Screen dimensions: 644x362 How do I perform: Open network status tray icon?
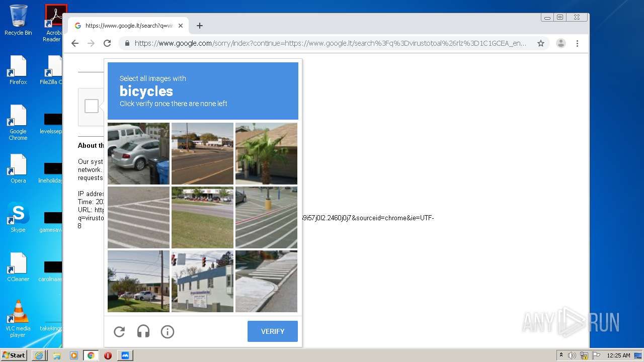584,355
